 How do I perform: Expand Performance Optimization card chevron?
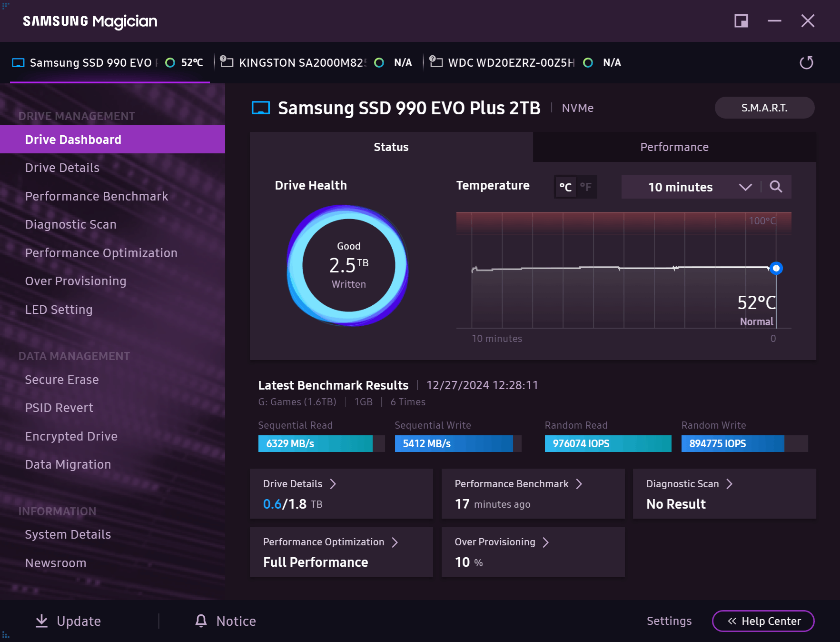click(x=395, y=542)
